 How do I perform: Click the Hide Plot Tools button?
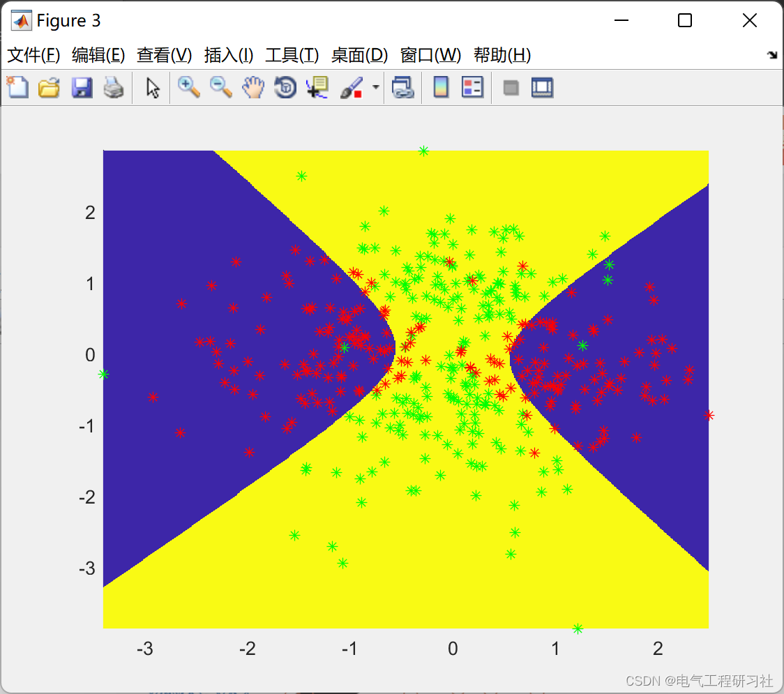pos(510,87)
